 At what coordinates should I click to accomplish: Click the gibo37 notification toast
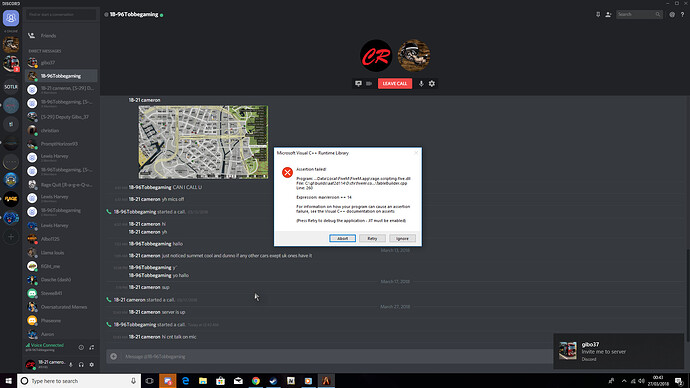(x=619, y=351)
